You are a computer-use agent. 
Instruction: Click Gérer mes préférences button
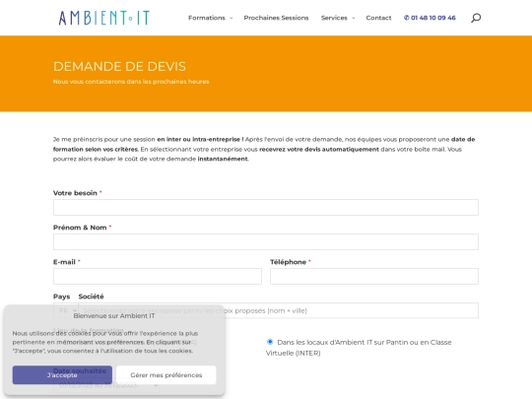click(x=166, y=375)
